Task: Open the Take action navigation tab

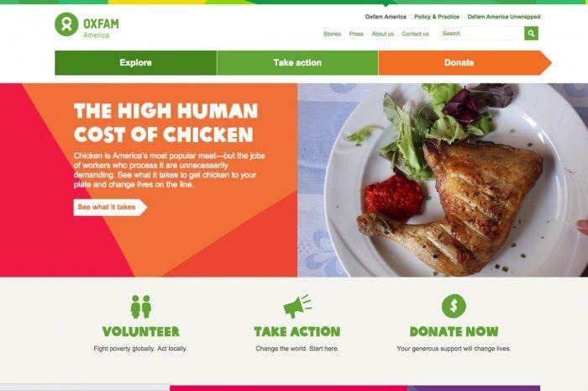Action: 297,63
